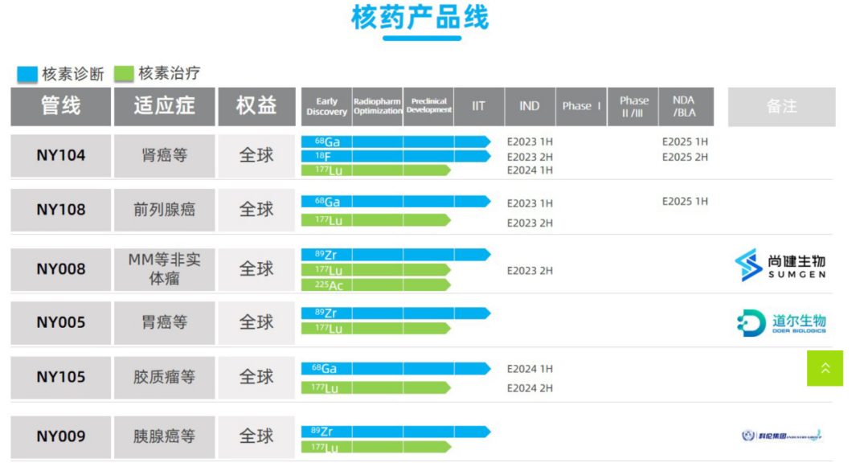Click the 管线 column header

[61, 106]
